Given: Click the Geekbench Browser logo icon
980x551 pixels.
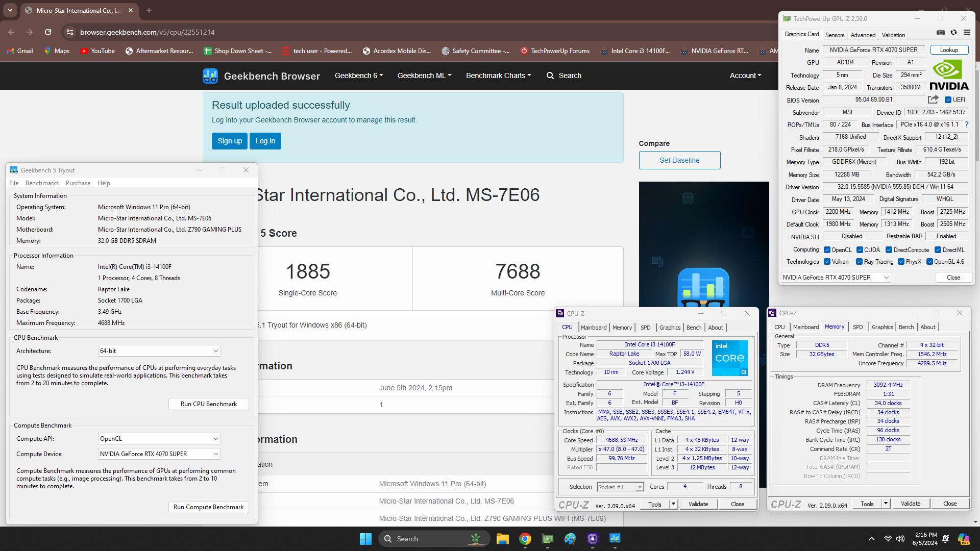Looking at the screenshot, I should [x=210, y=76].
